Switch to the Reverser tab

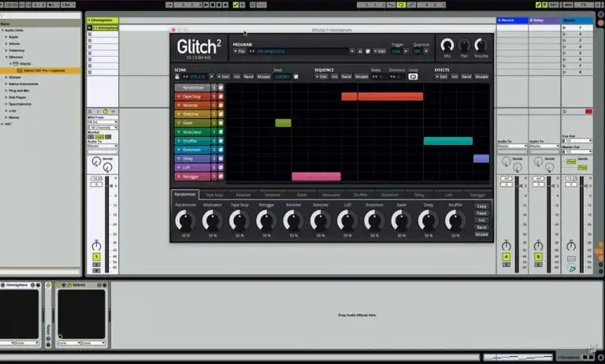coord(243,195)
